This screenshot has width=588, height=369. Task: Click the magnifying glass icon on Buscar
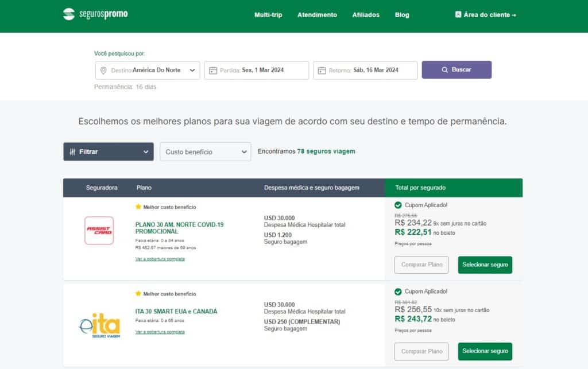click(445, 69)
